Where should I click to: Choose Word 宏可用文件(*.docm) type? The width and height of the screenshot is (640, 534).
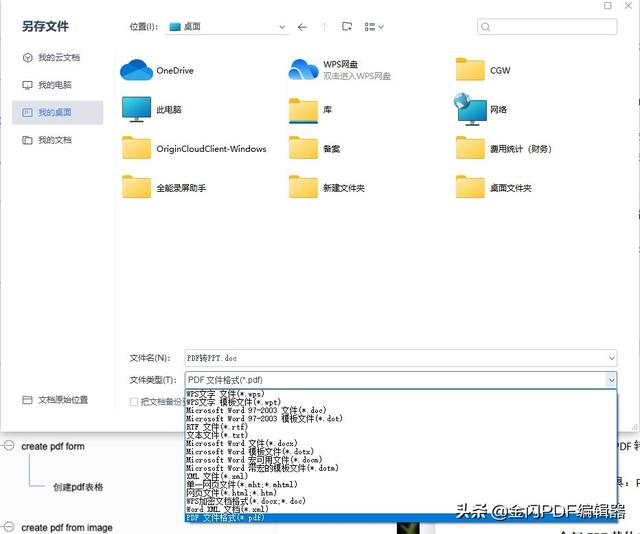pyautogui.click(x=400, y=460)
